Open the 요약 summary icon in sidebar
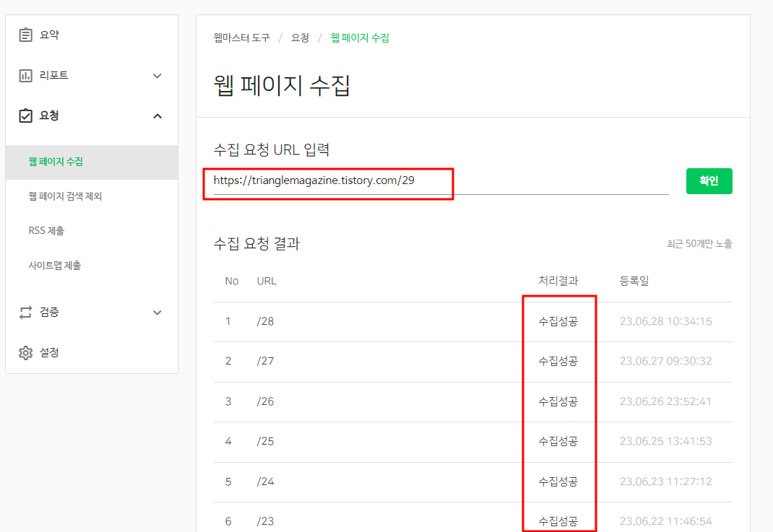773x532 pixels. pos(27,34)
